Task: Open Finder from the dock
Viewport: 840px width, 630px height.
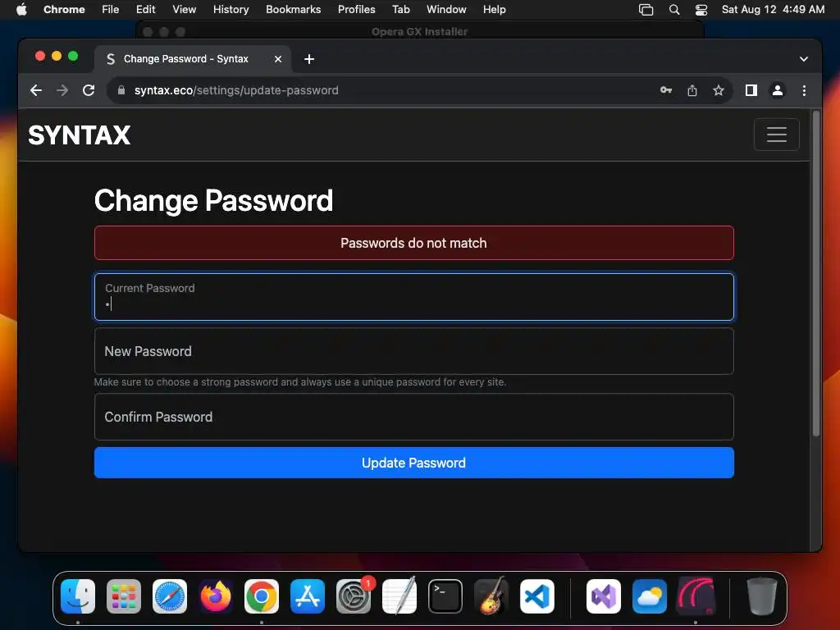Action: coord(78,596)
